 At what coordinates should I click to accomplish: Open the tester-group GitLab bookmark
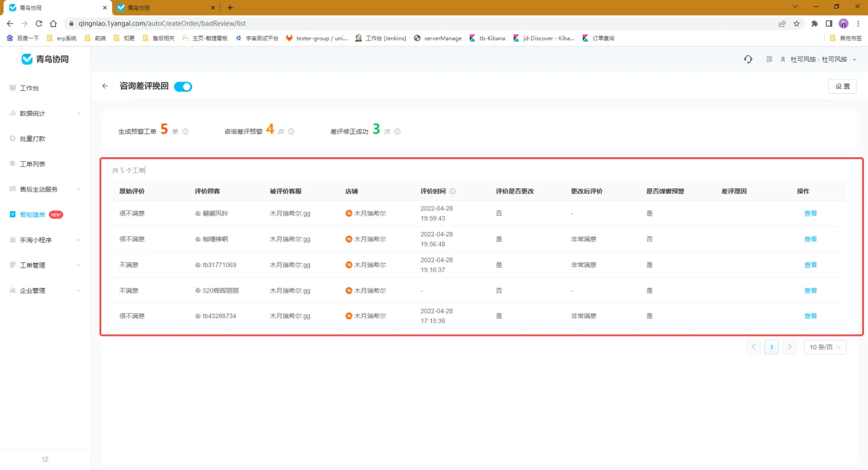pyautogui.click(x=317, y=38)
